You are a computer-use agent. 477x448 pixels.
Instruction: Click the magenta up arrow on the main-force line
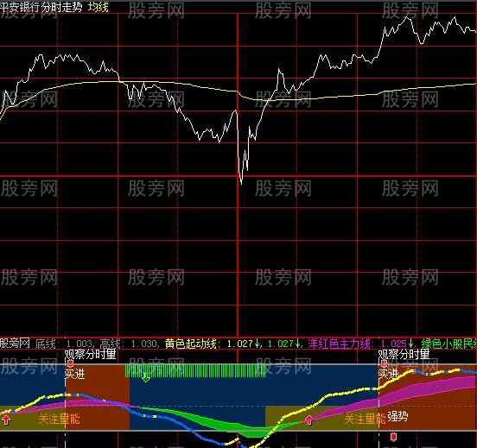(x=309, y=420)
